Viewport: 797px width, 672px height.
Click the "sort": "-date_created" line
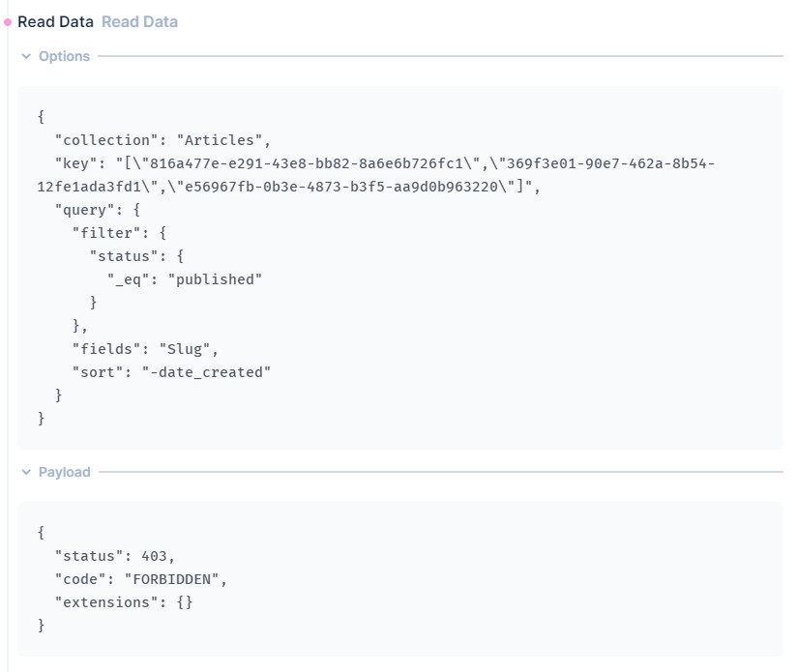171,372
